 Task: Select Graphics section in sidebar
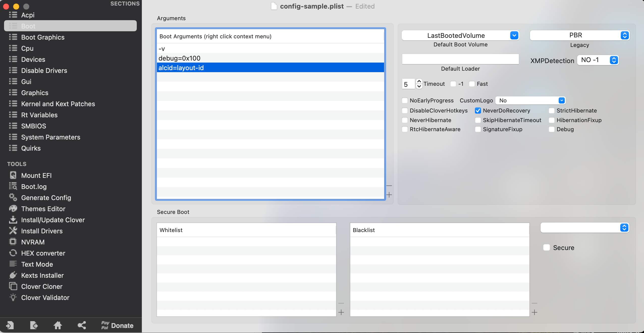[35, 93]
